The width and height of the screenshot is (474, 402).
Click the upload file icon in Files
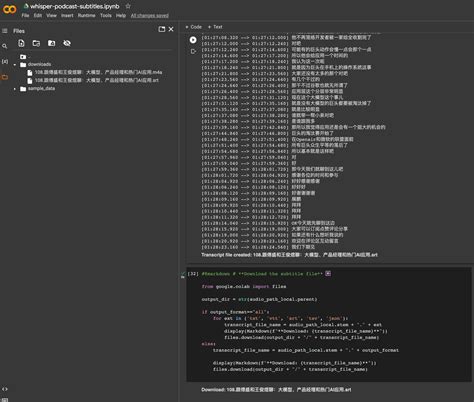click(x=21, y=43)
